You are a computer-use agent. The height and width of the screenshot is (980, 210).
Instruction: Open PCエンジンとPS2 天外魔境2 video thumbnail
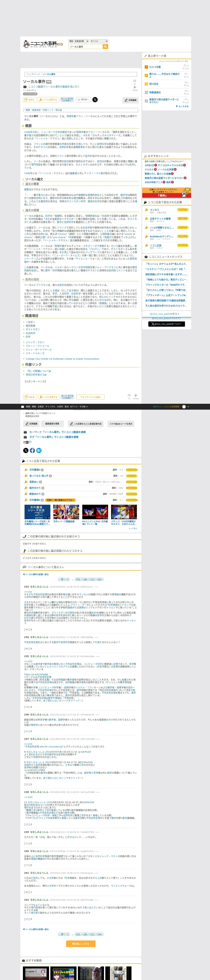95,512
